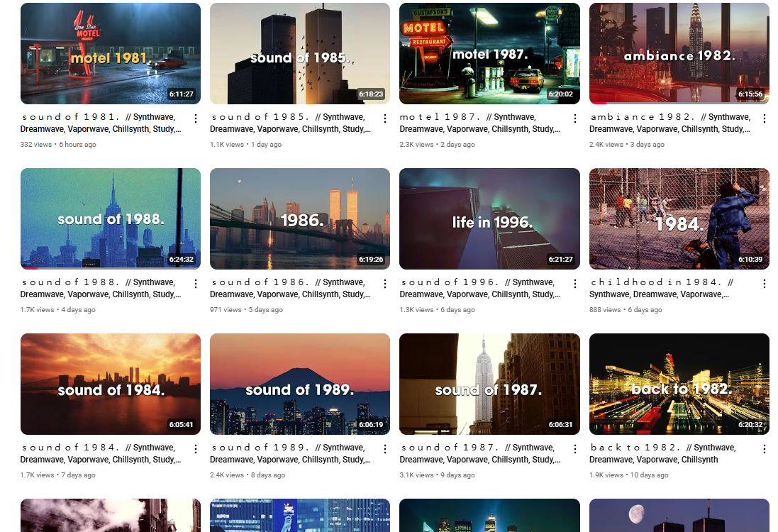Viewport: 778px width, 532px height.
Task: Open more actions for ambiance 1982 video
Action: 764,118
